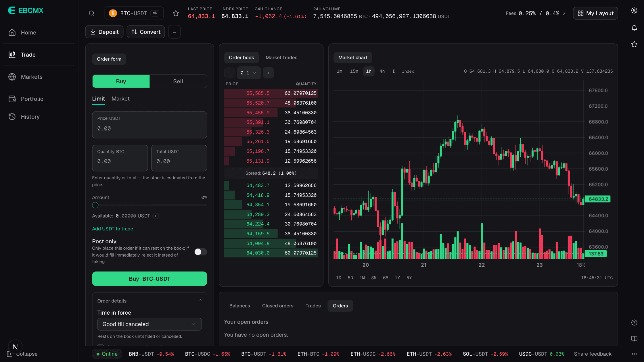
Task: Open the three-dots more menu
Action: (634, 354)
